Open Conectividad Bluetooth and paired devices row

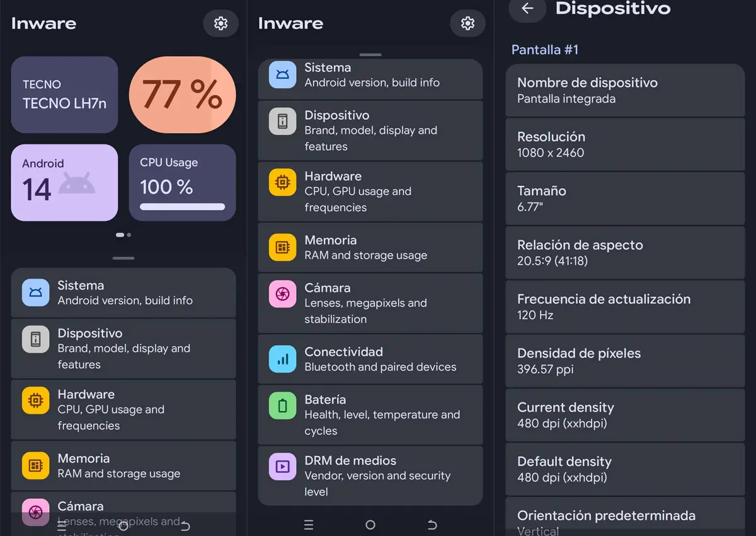coord(370,359)
